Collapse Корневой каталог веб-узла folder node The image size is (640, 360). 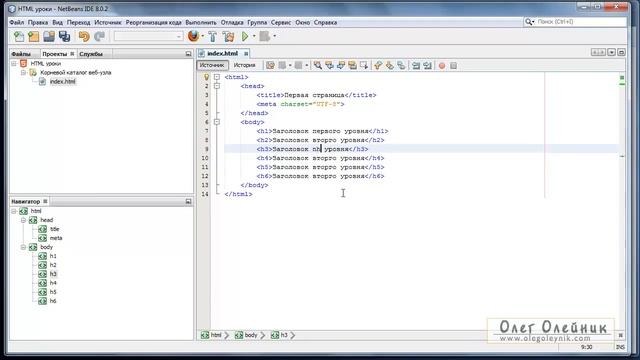[23, 73]
